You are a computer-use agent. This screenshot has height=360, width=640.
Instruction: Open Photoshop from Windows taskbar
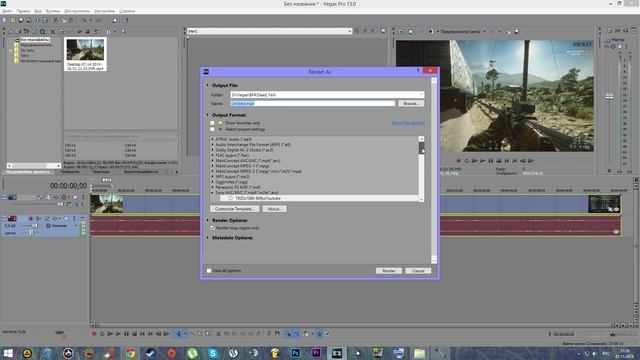(x=296, y=353)
